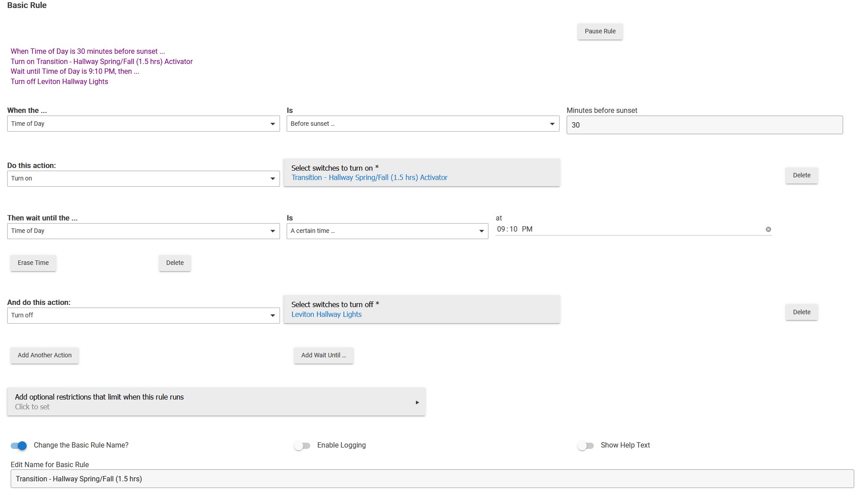Click the Add Another Action button
Image resolution: width=860 pixels, height=504 pixels.
click(x=44, y=356)
